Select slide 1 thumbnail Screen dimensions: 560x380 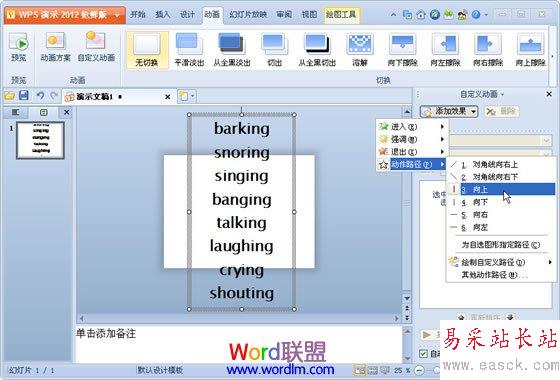[x=41, y=140]
